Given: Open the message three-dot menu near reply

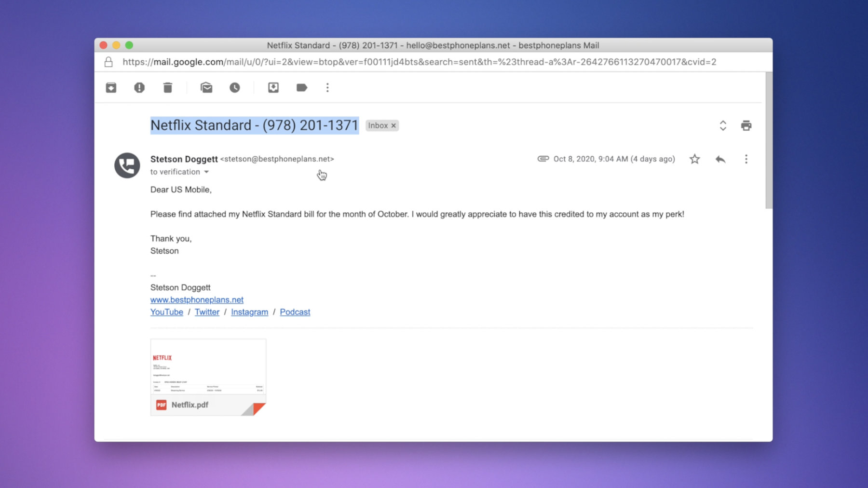Looking at the screenshot, I should (x=746, y=159).
